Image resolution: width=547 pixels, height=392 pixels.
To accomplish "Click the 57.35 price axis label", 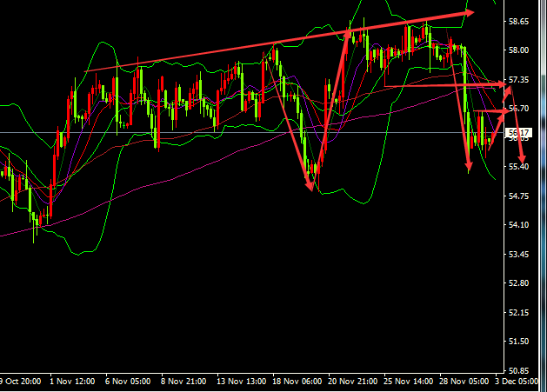I will click(x=518, y=80).
